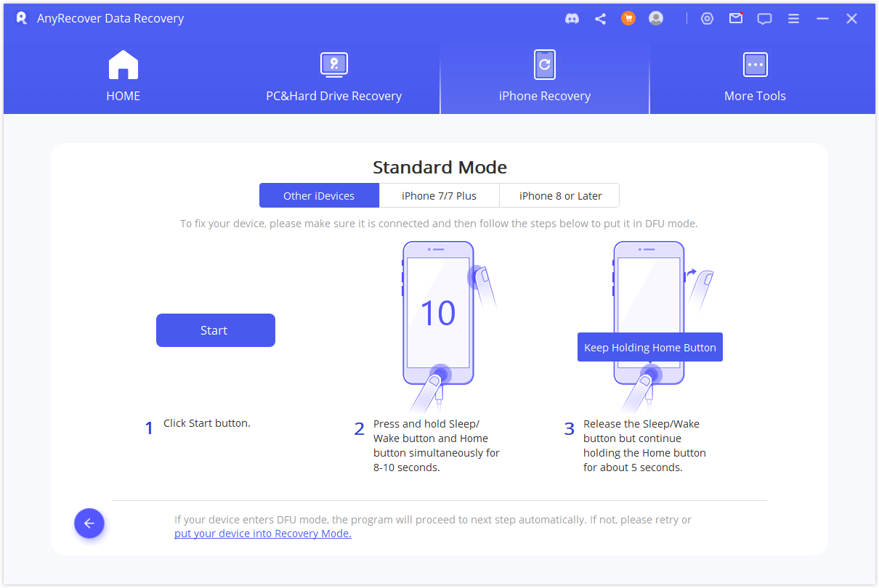Follow the put device into Recovery Mode link

263,534
